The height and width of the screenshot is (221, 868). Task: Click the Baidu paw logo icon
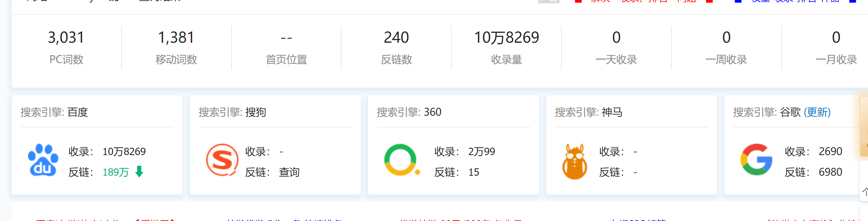click(43, 160)
